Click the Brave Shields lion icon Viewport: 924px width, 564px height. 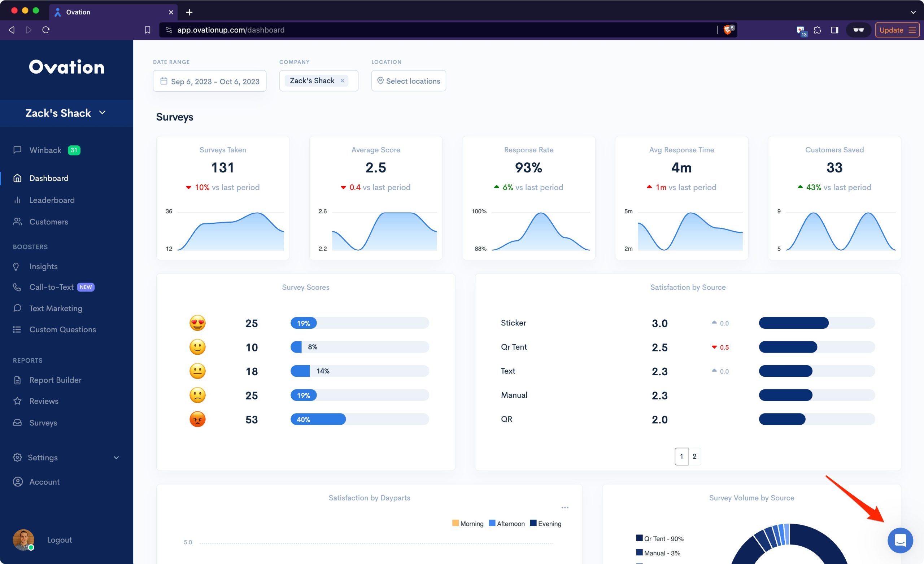(727, 30)
